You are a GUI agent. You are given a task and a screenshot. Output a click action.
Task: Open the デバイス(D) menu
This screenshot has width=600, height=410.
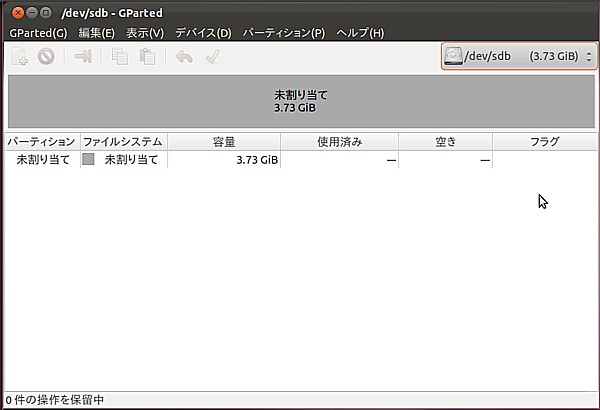pyautogui.click(x=203, y=33)
